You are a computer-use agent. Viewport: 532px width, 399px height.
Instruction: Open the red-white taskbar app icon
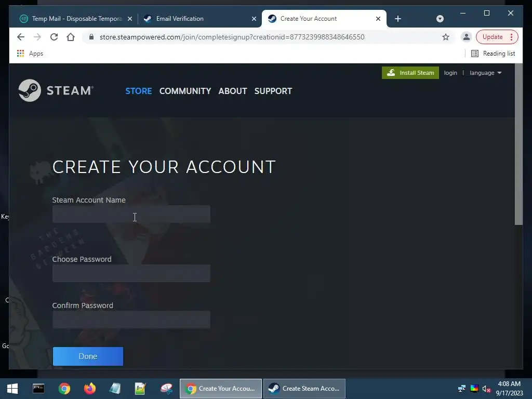pyautogui.click(x=166, y=389)
